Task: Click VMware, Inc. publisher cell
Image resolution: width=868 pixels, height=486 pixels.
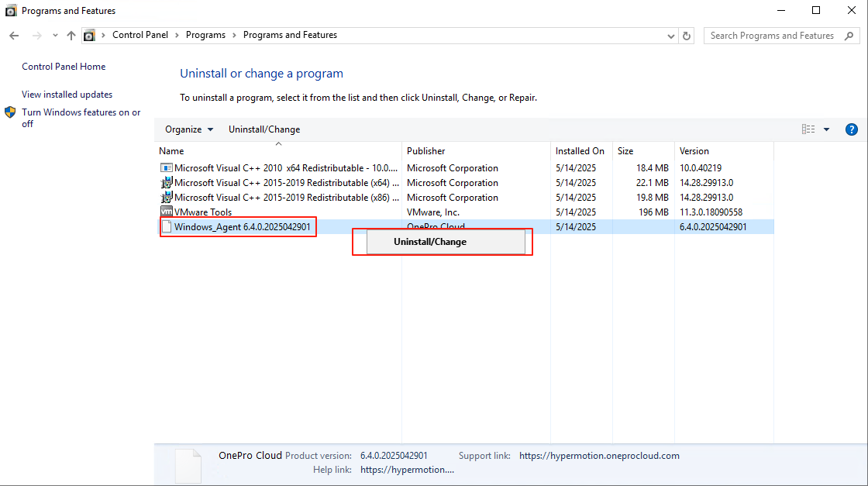Action: 433,212
